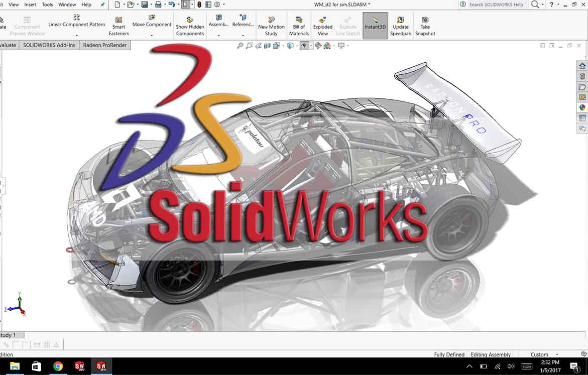The image size is (588, 375).
Task: Start a New Motion Study
Action: click(271, 26)
